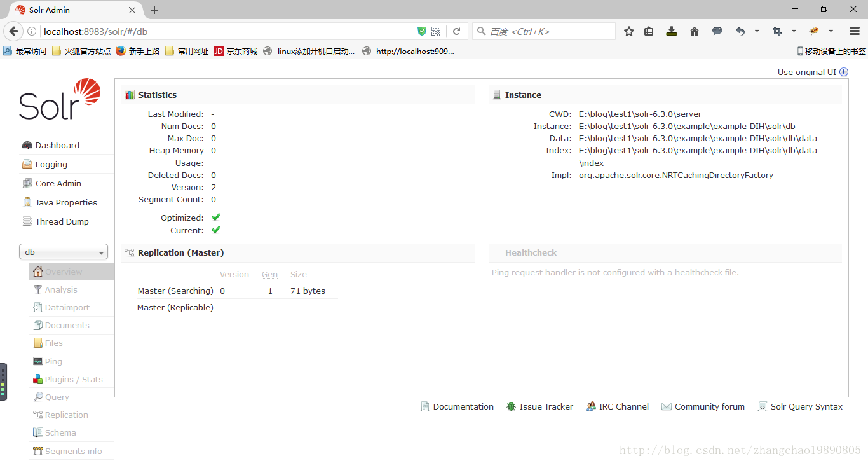
Task: Open the Solr Query Syntax link
Action: click(806, 406)
